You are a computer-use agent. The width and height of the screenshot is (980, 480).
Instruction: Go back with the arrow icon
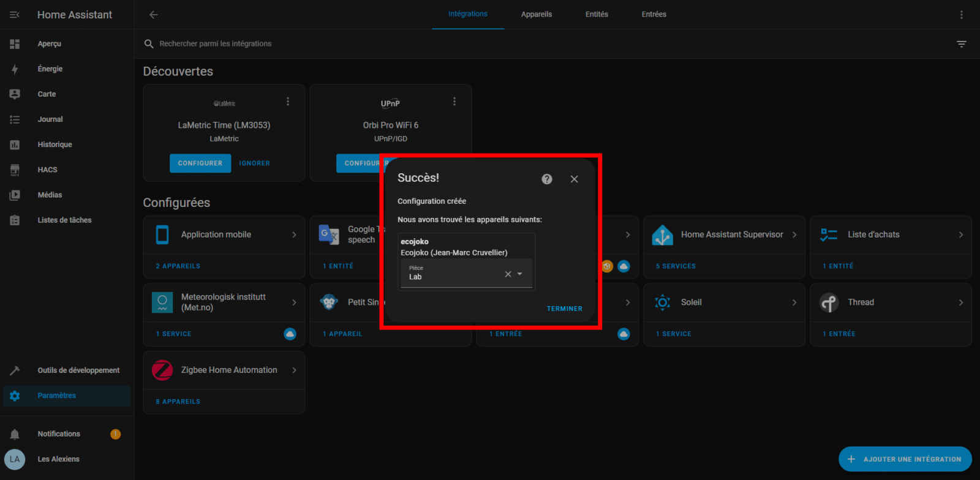(154, 15)
